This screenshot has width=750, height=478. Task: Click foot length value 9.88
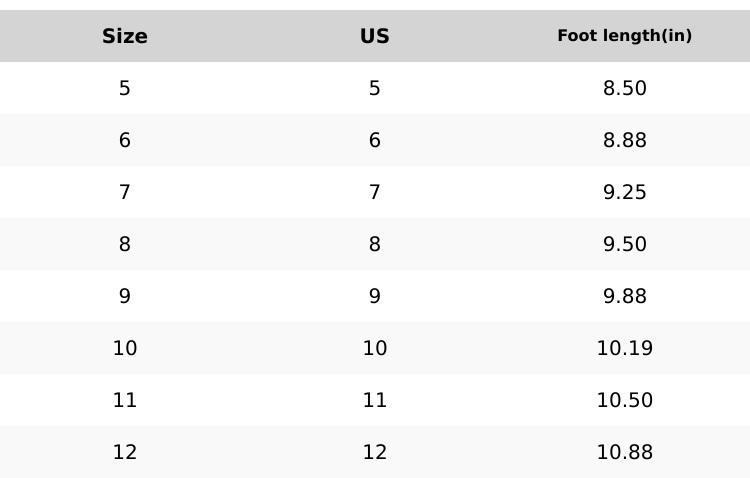(x=625, y=296)
